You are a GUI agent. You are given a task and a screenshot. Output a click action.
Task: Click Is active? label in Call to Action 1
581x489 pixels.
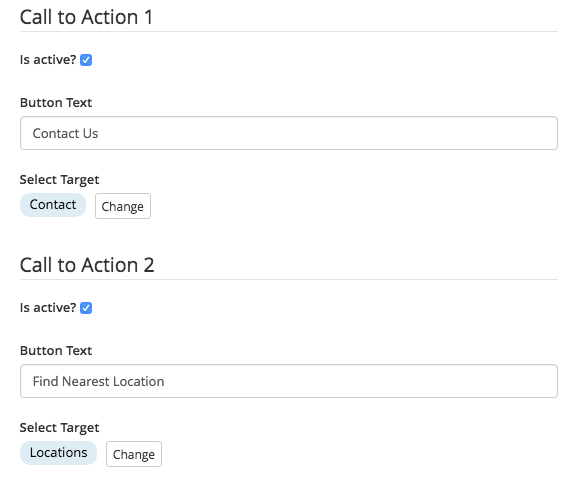48,60
